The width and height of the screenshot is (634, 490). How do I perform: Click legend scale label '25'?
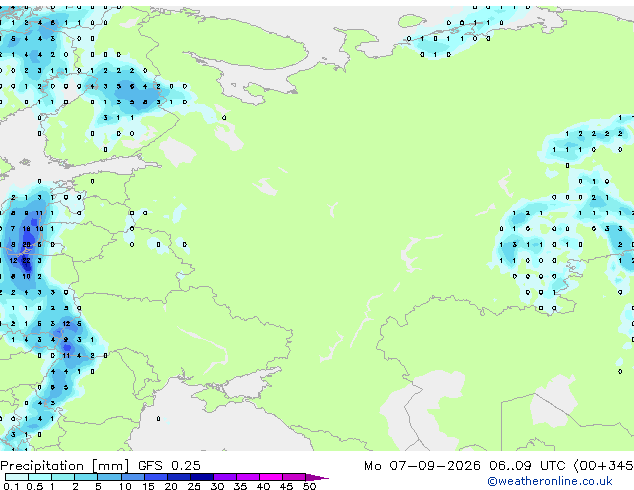tap(194, 486)
